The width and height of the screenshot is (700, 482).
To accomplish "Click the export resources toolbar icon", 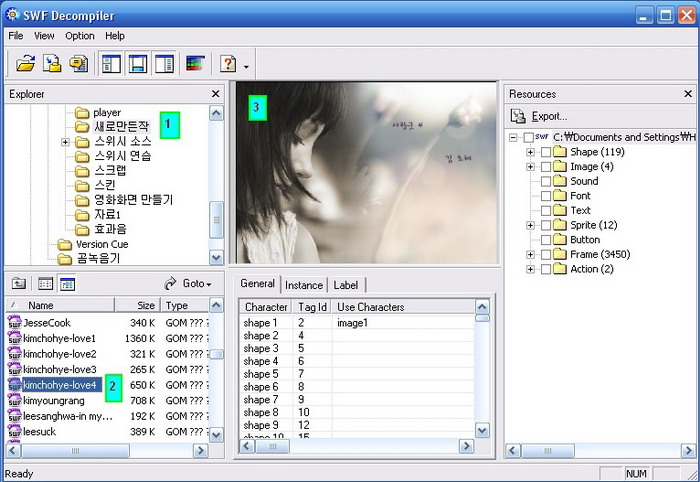I will pos(52,64).
